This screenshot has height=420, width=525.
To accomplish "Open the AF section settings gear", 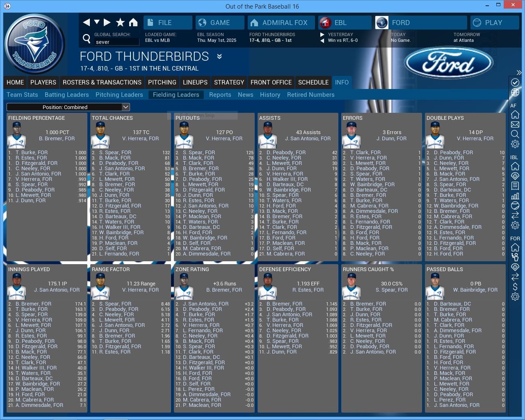I will 515,144.
